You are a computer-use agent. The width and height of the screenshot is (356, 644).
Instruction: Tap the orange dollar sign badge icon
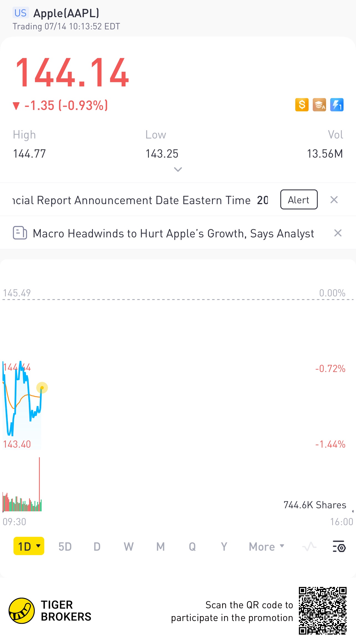302,105
